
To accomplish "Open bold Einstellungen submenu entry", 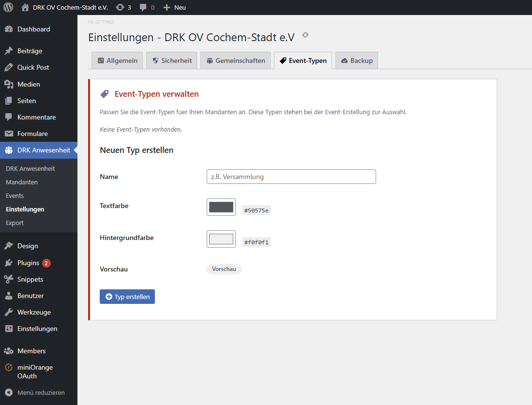I will point(25,210).
